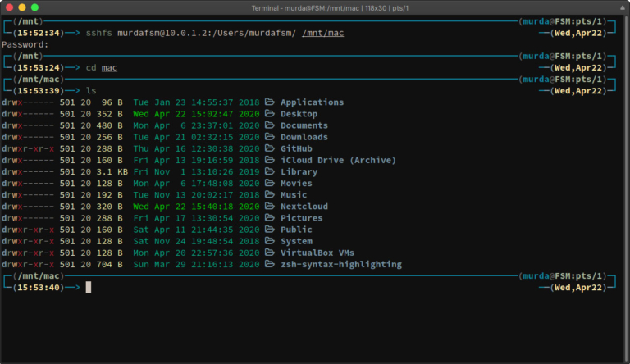Click the green zoom window button
The image size is (630, 364).
35,7
